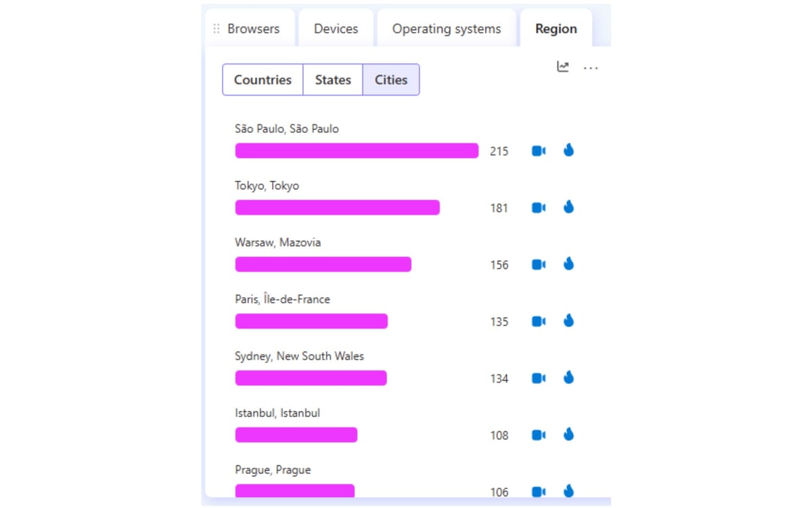This screenshot has height=508, width=812.
Task: View heatmap for Tokyo using flame icon
Action: pyautogui.click(x=568, y=207)
